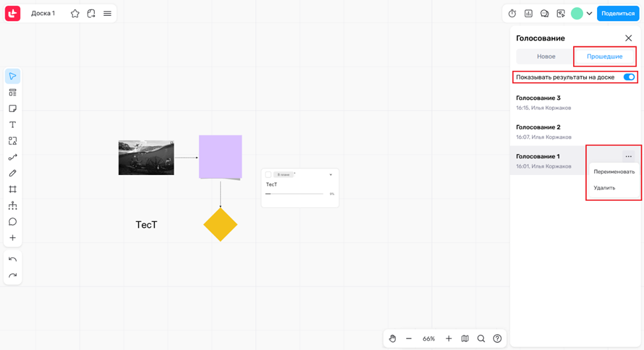The height and width of the screenshot is (350, 644).
Task: Select the black and white image on board
Action: (146, 158)
